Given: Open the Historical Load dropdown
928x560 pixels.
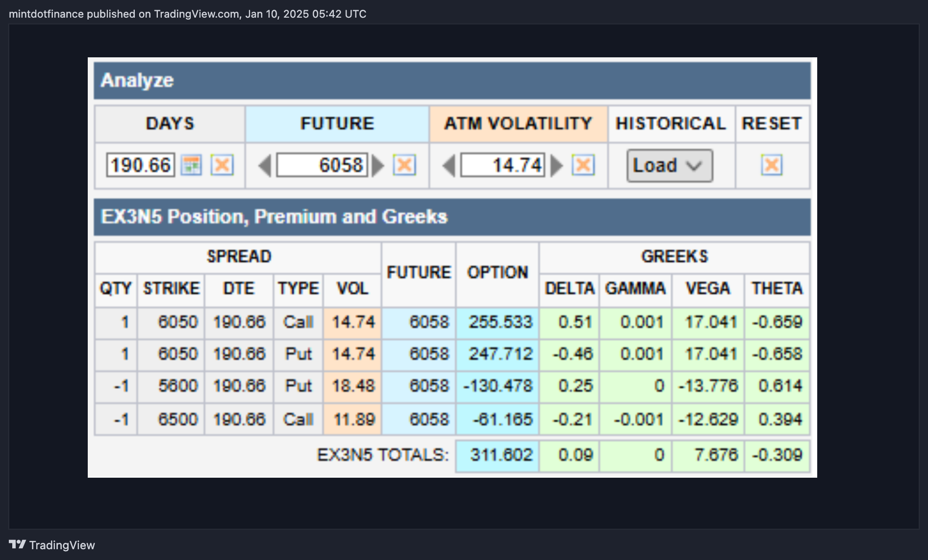Looking at the screenshot, I should click(670, 166).
